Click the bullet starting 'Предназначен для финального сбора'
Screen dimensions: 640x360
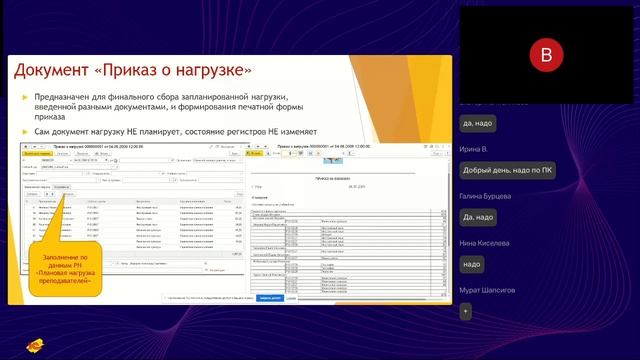pyautogui.click(x=169, y=107)
